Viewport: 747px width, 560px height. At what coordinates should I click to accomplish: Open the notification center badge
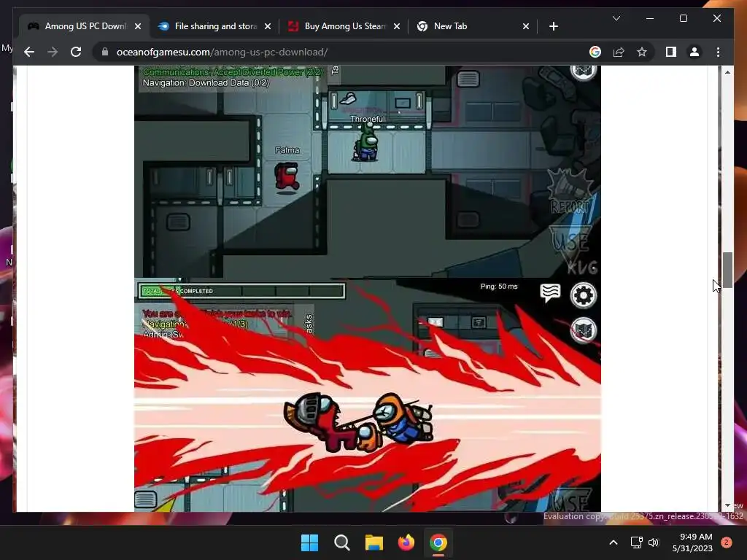[726, 542]
